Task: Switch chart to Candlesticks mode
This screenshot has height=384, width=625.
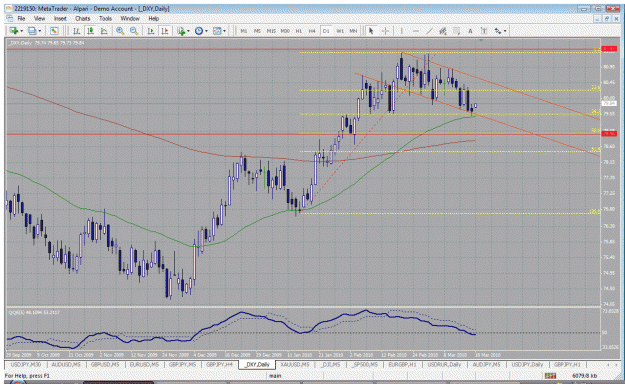Action: pyautogui.click(x=90, y=31)
